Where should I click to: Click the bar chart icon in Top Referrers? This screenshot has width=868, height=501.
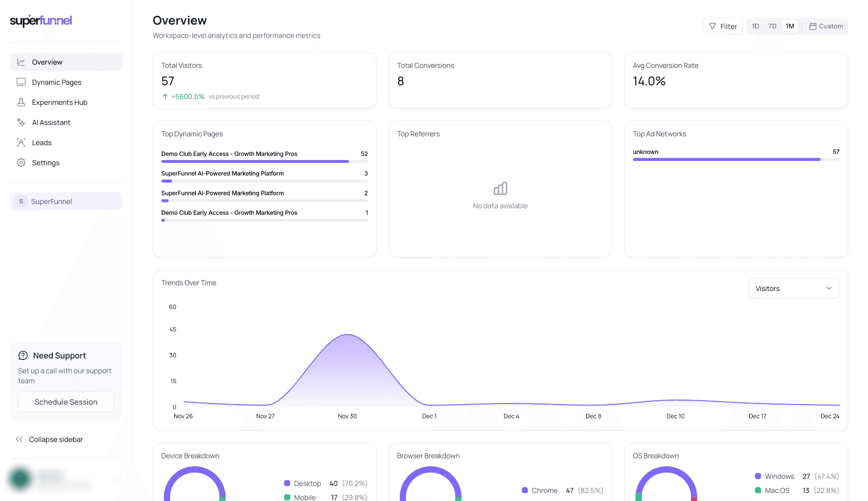click(501, 188)
